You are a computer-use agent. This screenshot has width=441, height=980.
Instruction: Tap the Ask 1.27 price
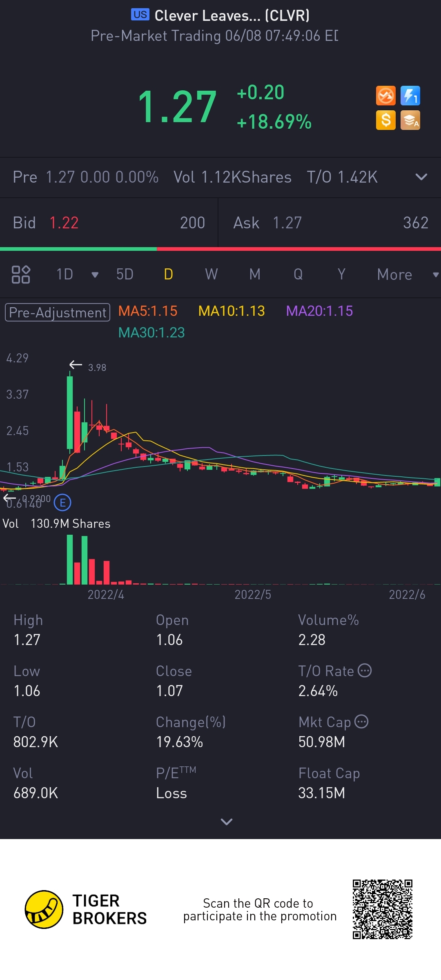[x=287, y=223]
